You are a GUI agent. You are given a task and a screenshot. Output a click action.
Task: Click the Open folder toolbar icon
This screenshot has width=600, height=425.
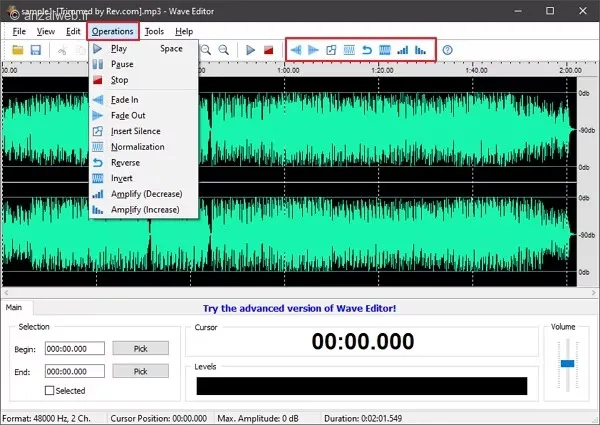coord(18,50)
